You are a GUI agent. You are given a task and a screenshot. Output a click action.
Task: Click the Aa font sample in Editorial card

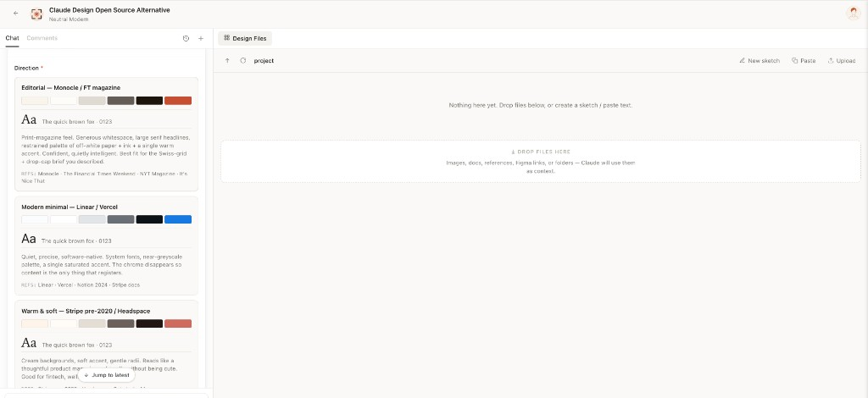[x=29, y=119]
